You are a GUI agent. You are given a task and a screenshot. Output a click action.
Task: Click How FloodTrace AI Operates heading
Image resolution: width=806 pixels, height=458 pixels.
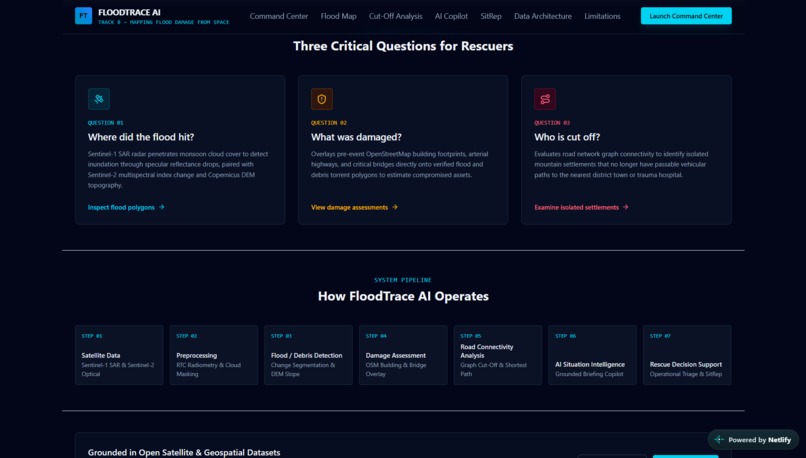(x=403, y=296)
